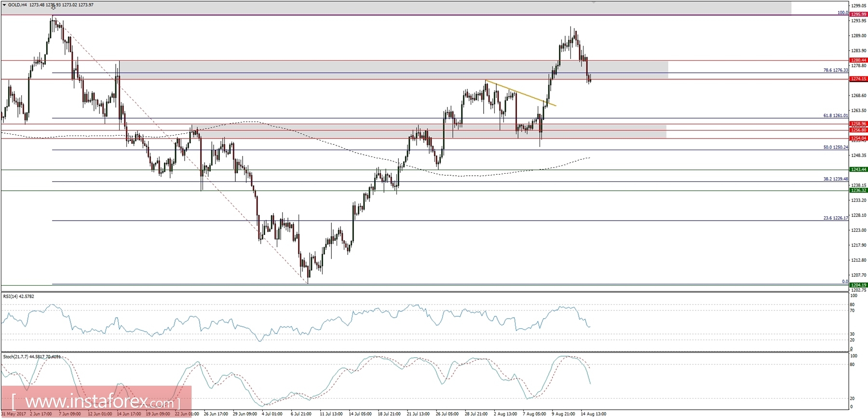This screenshot has height=419, width=868.
Task: Click the 6 Jul 21:00 time label
Action: (302, 414)
